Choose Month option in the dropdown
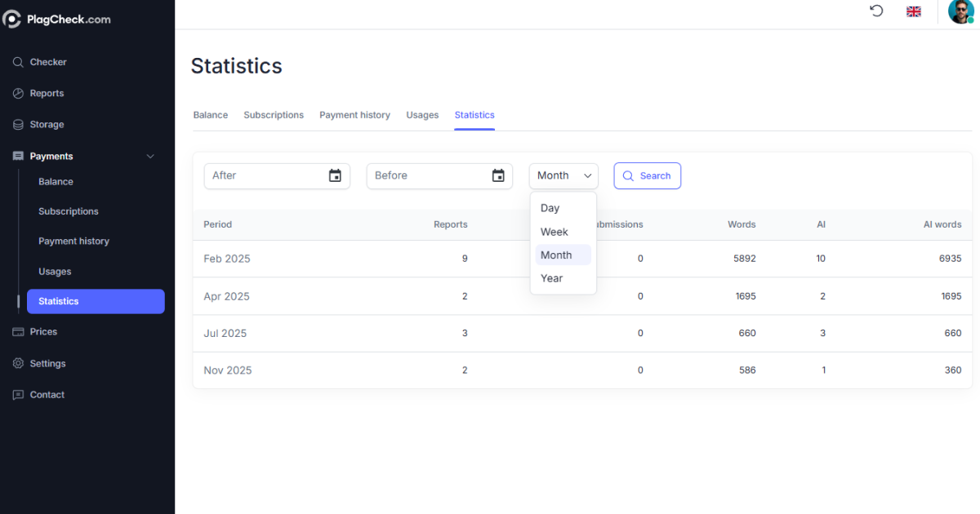Image resolution: width=980 pixels, height=514 pixels. [556, 255]
